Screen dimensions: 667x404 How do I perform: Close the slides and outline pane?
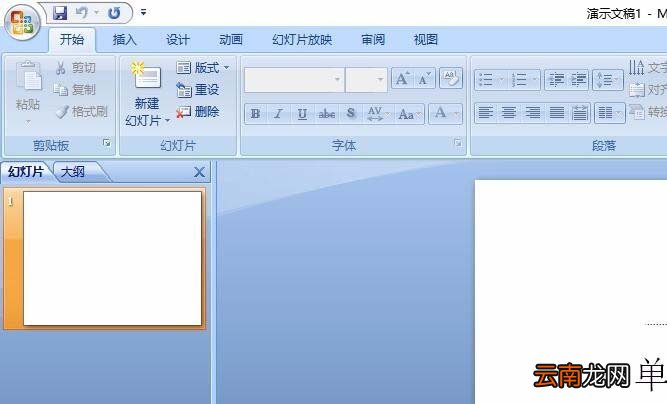tap(199, 172)
